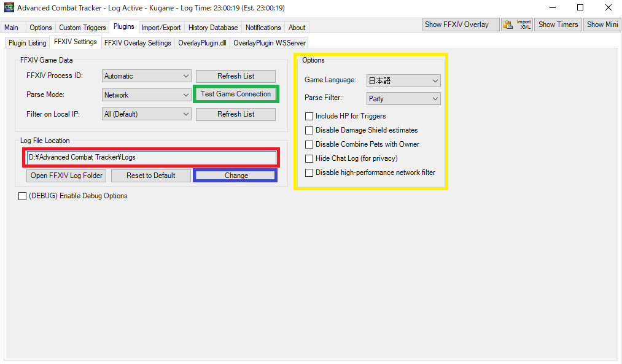
Task: Click the Import XML clipboard icon
Action: click(x=508, y=25)
